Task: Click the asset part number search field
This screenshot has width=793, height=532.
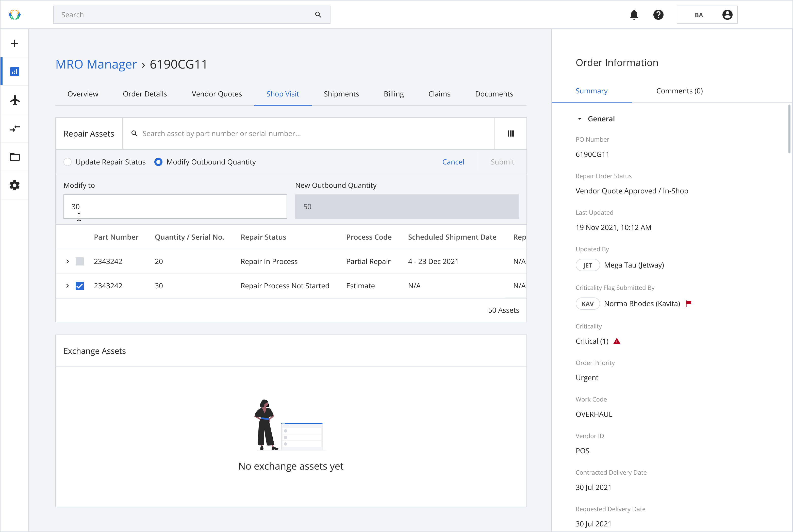Action: click(308, 134)
